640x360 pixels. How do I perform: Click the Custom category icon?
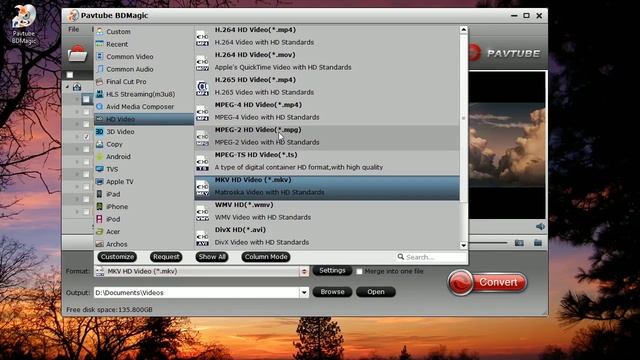point(100,31)
